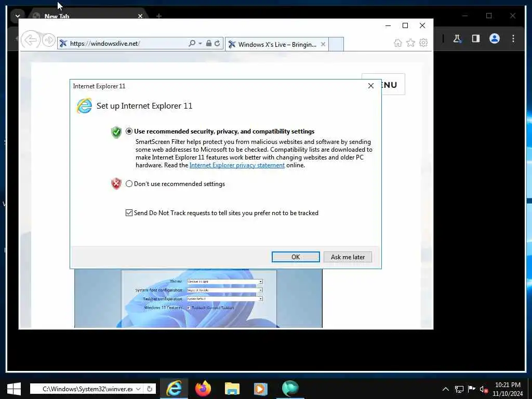This screenshot has height=399, width=532.
Task: Click green shield icon beside recommended settings
Action: click(x=116, y=132)
